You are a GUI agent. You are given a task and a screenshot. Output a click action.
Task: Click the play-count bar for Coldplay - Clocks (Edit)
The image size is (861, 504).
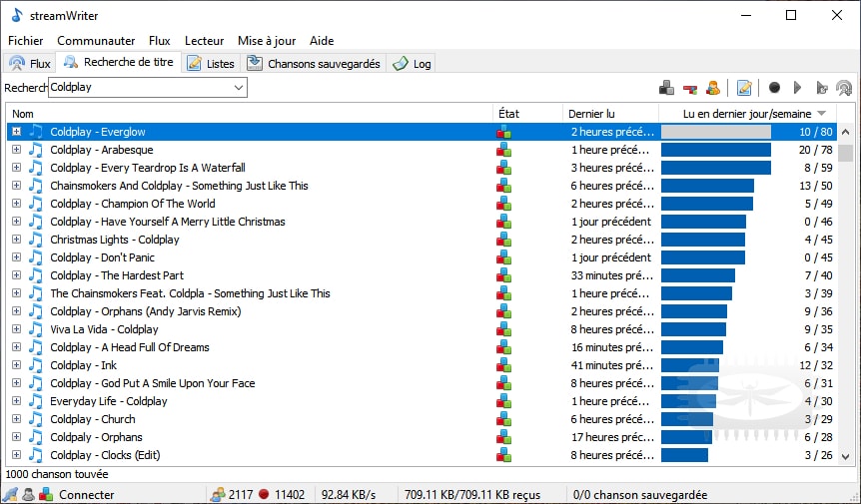pos(685,455)
